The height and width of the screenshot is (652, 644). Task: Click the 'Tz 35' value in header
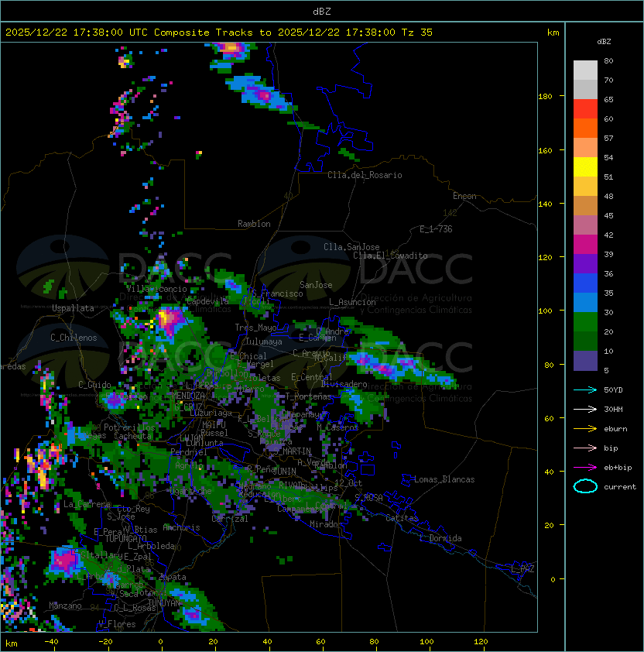(x=417, y=33)
